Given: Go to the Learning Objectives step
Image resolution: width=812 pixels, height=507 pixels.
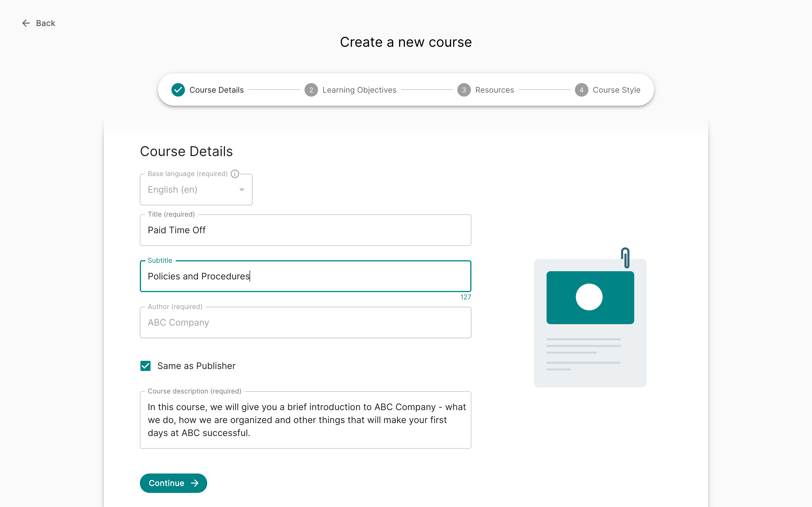Looking at the screenshot, I should click(x=359, y=90).
